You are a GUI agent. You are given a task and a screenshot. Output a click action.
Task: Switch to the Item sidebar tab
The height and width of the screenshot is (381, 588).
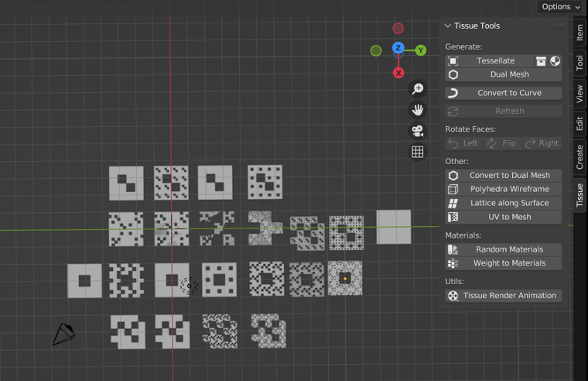click(x=579, y=33)
